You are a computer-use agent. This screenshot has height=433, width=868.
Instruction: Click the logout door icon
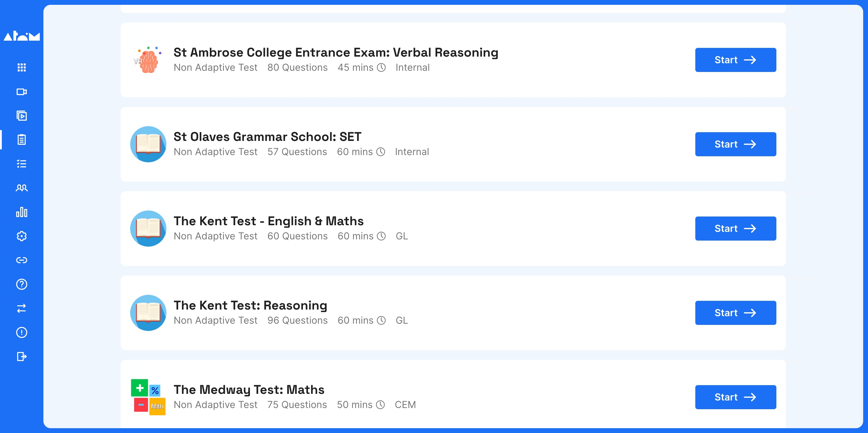click(x=22, y=357)
